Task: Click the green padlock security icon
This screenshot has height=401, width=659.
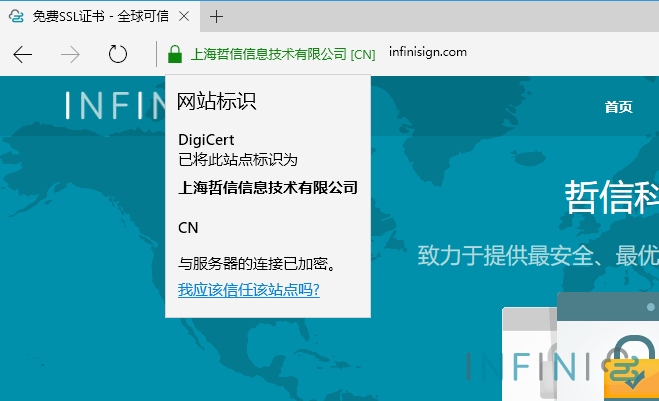Action: point(175,54)
